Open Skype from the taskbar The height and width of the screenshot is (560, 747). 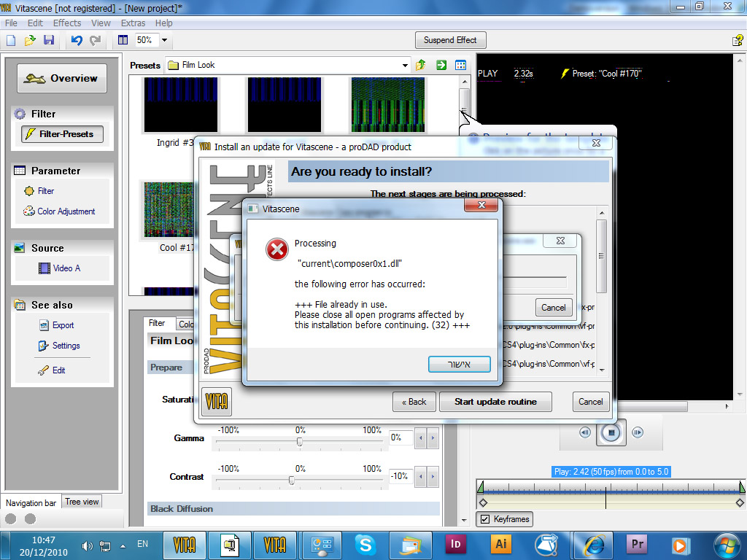[x=365, y=544]
